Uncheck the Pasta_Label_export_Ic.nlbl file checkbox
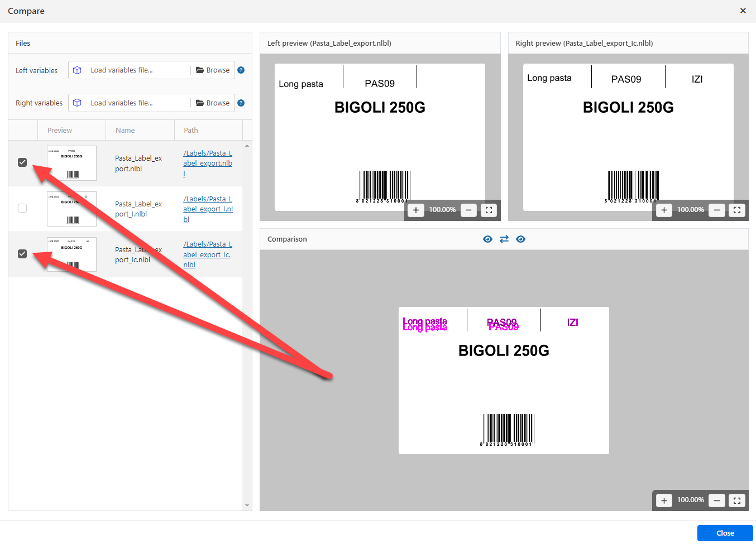756x544 pixels. point(22,254)
